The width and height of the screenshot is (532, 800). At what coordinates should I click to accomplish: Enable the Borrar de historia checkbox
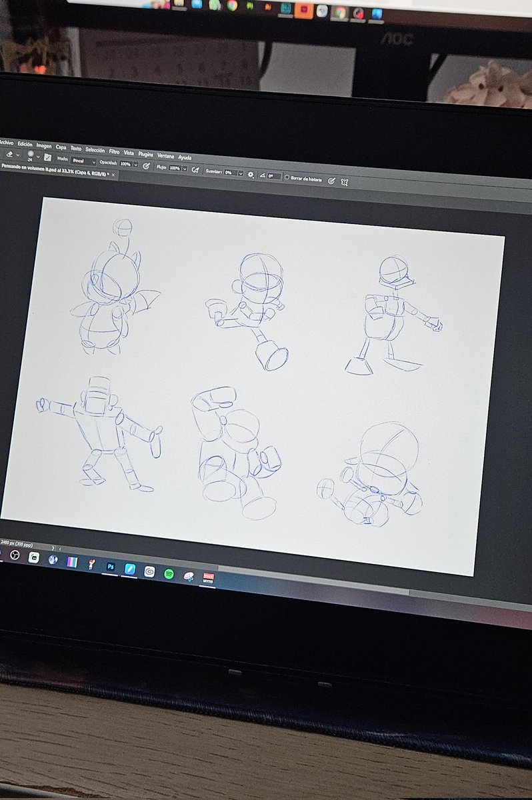coord(287,177)
